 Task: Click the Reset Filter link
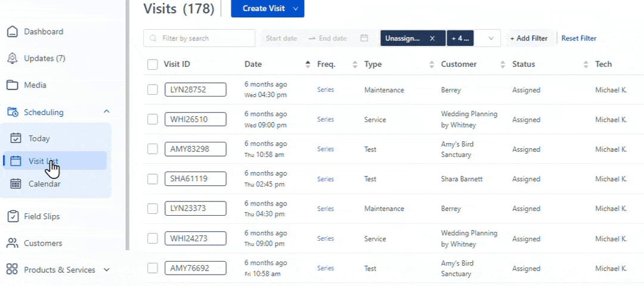click(x=578, y=38)
